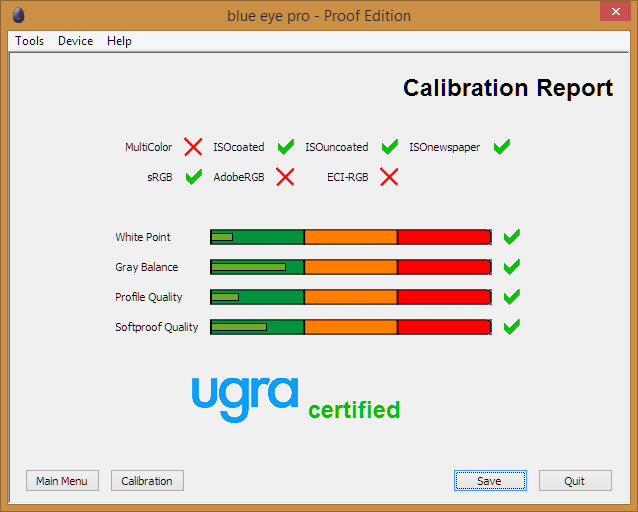Open the Help menu
The image size is (638, 512).
click(x=119, y=41)
